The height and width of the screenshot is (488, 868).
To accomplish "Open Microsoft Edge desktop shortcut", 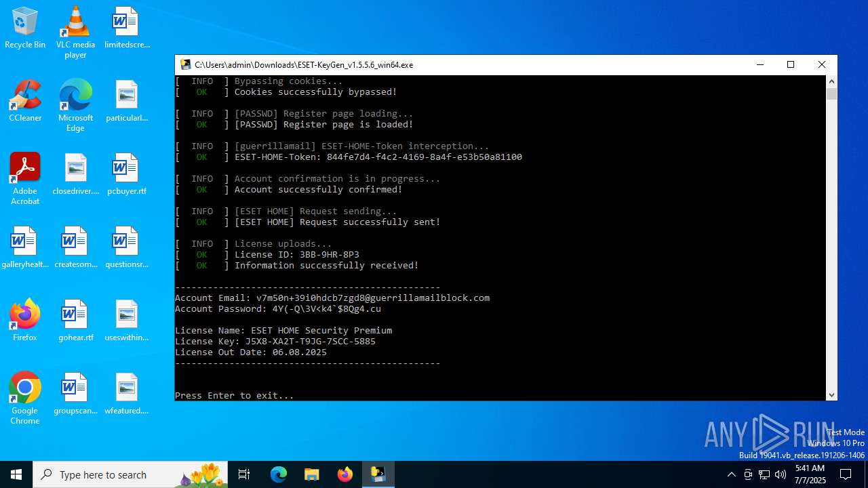I will (75, 106).
